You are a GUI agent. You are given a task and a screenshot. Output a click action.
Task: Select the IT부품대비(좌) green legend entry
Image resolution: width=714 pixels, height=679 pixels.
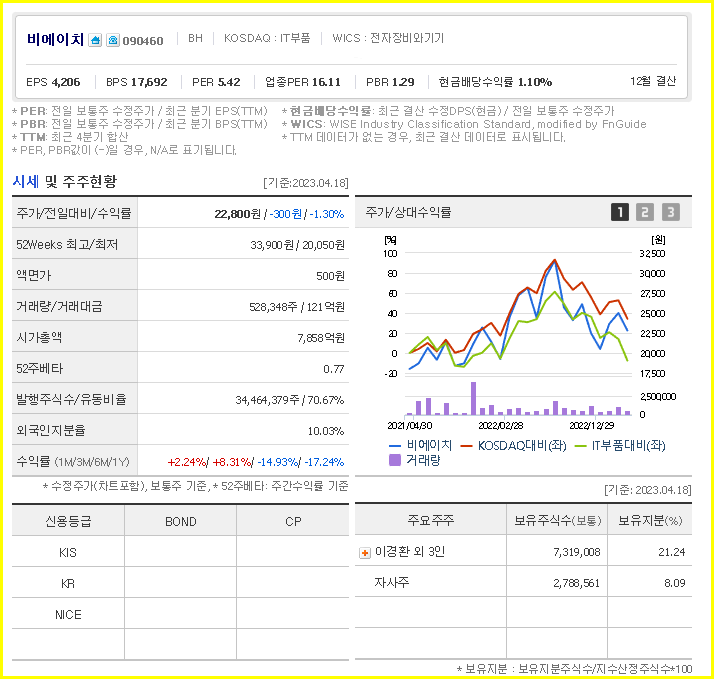tap(620, 445)
